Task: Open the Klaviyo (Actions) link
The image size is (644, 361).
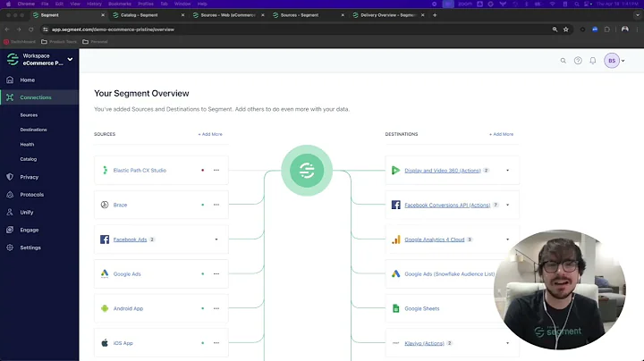Action: 424,343
